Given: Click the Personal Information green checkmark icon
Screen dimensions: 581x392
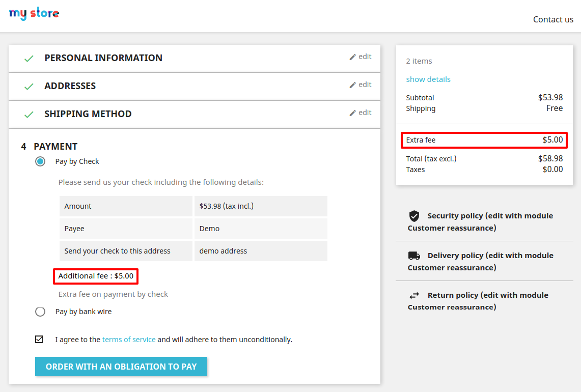Looking at the screenshot, I should 29,59.
